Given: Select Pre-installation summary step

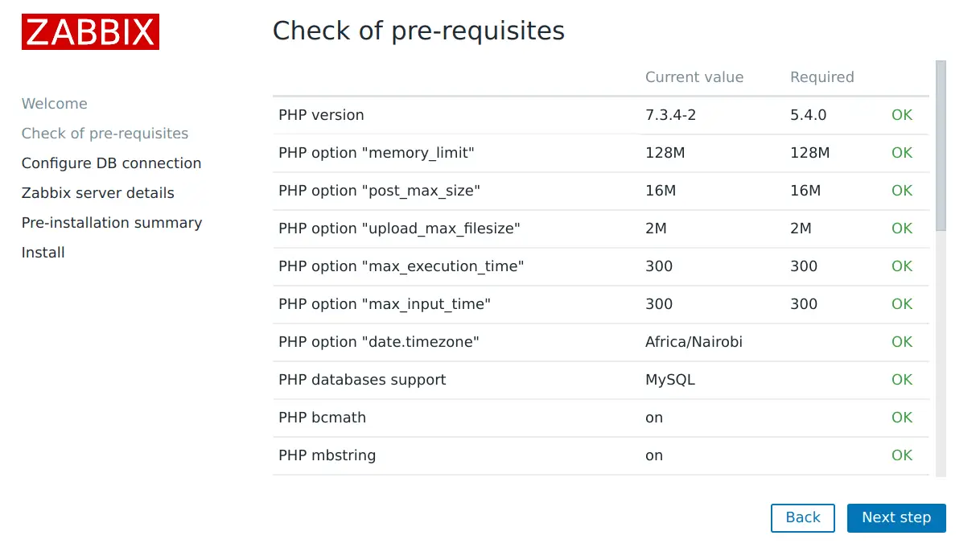Looking at the screenshot, I should (x=111, y=223).
